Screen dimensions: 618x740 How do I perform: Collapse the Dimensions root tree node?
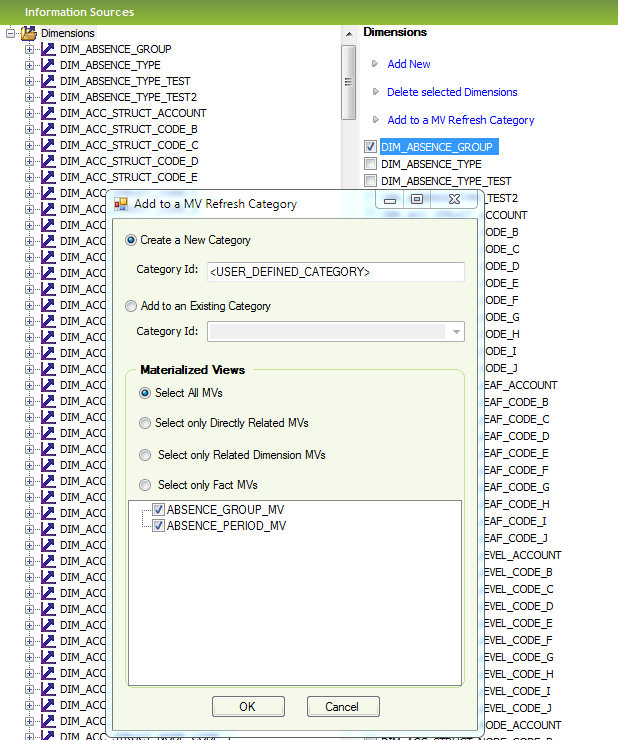pyautogui.click(x=10, y=33)
